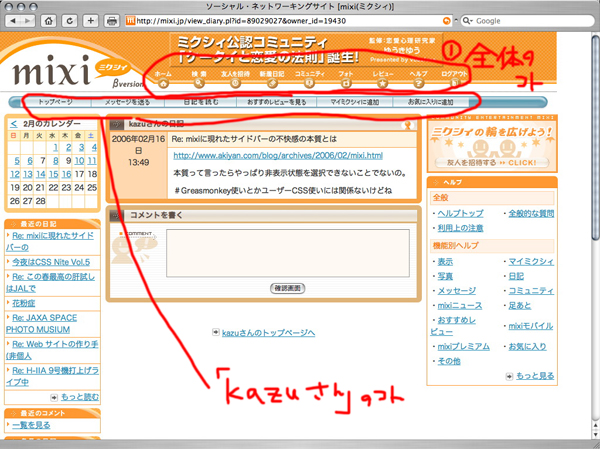Screen dimensions: 600x449
Task: Open calendar date 10
Action: [x=79, y=161]
